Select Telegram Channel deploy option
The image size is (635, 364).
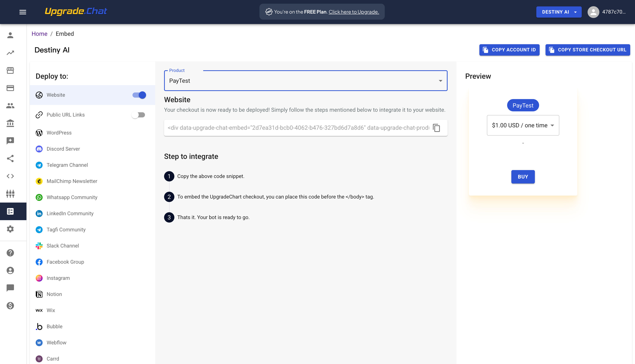[67, 165]
